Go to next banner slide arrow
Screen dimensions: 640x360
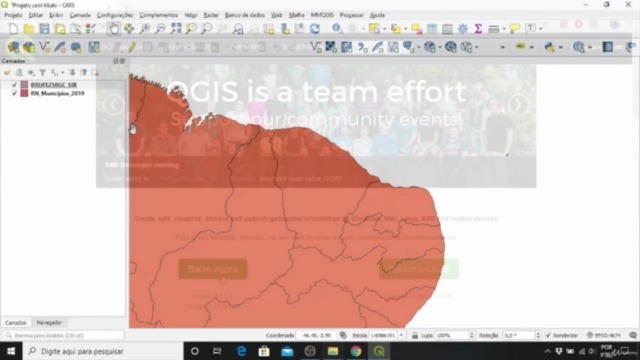click(x=518, y=105)
